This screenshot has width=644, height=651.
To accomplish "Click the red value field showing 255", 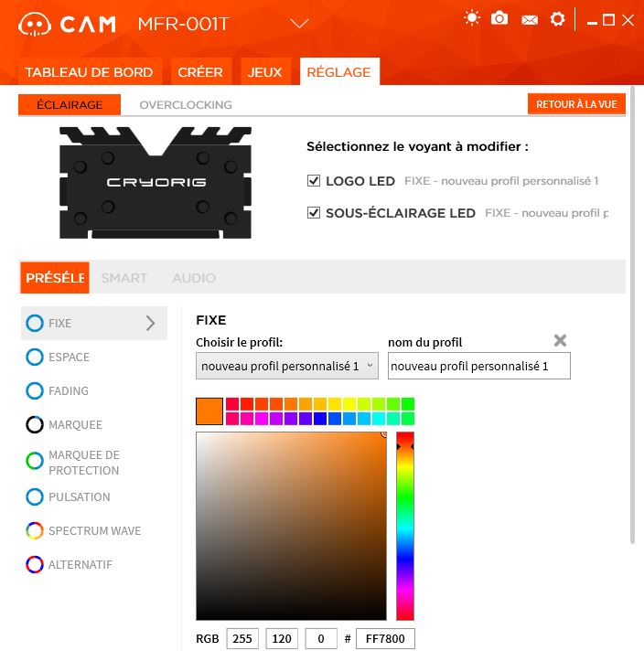I will coord(242,638).
